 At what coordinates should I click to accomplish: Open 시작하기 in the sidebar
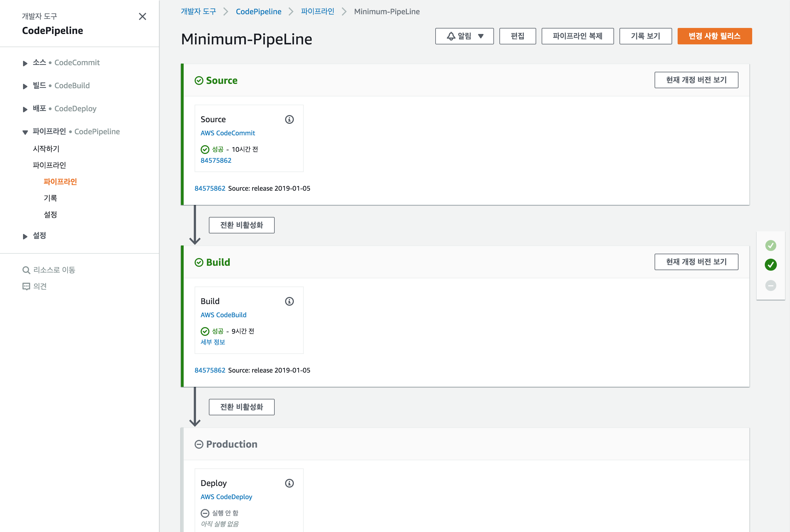pyautogui.click(x=46, y=148)
